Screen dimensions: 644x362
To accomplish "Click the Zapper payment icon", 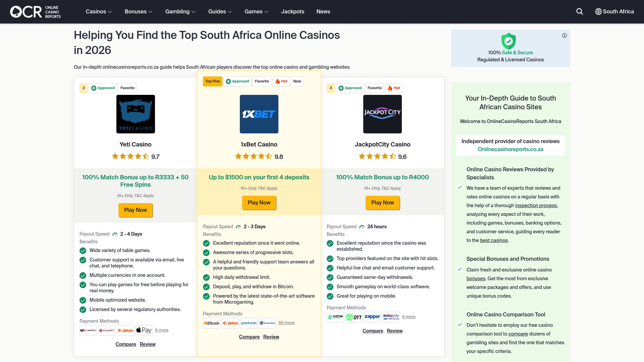I will coord(372,317).
